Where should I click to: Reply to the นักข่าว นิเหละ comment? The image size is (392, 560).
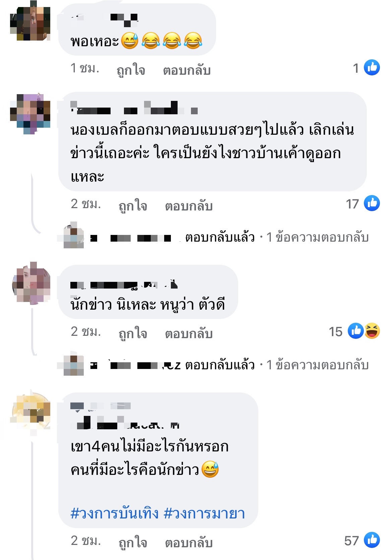[189, 333]
